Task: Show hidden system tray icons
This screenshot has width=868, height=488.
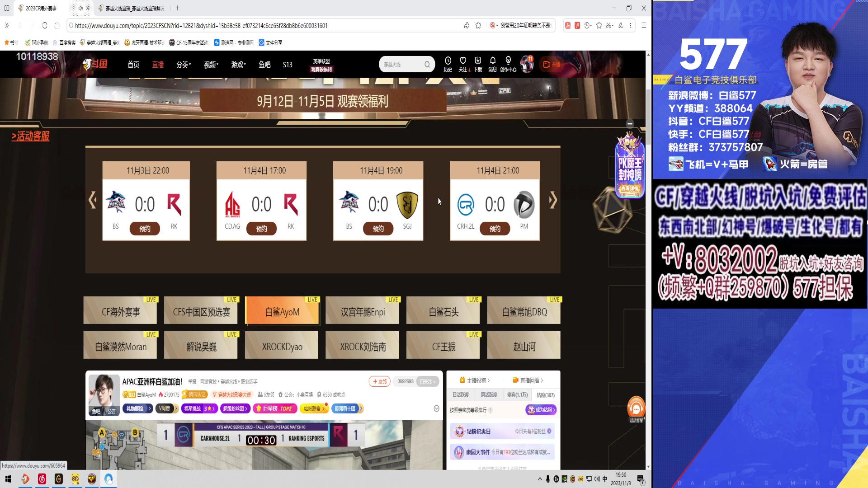Action: pyautogui.click(x=540, y=479)
